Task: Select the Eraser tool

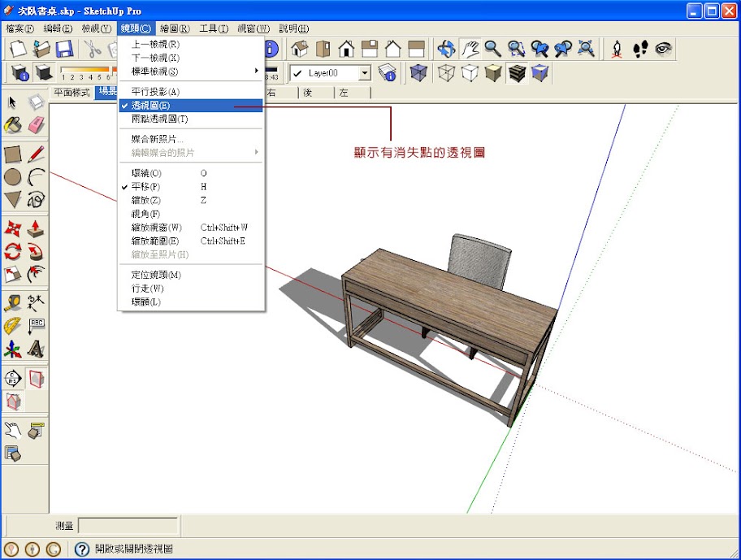Action: click(36, 126)
